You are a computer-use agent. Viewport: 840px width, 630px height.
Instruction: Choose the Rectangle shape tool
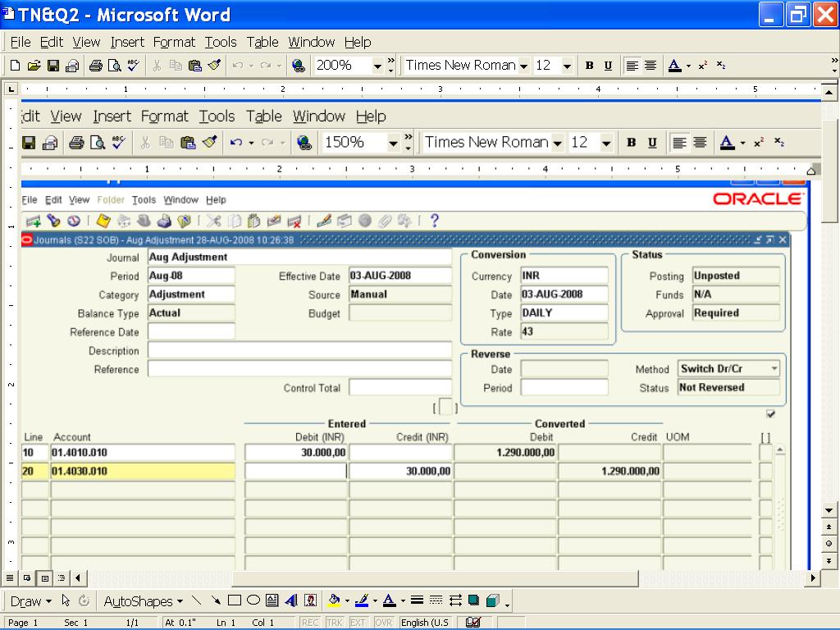click(x=235, y=601)
